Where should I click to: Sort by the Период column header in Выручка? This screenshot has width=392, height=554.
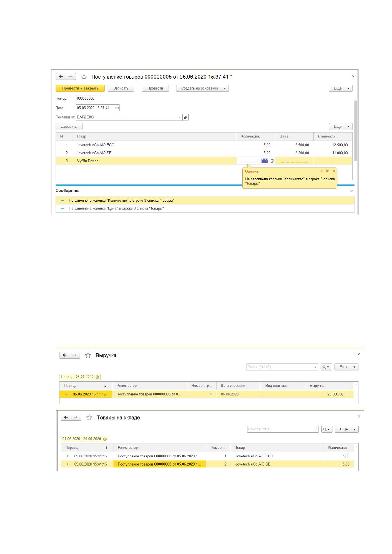point(86,386)
